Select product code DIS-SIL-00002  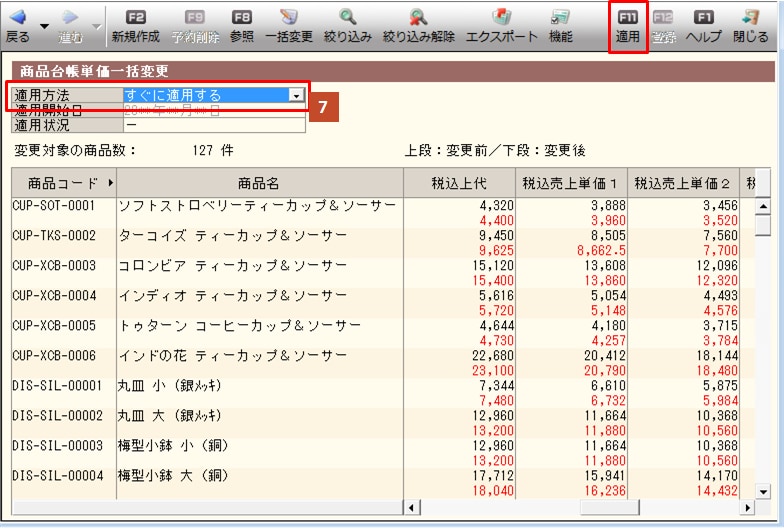coord(58,416)
